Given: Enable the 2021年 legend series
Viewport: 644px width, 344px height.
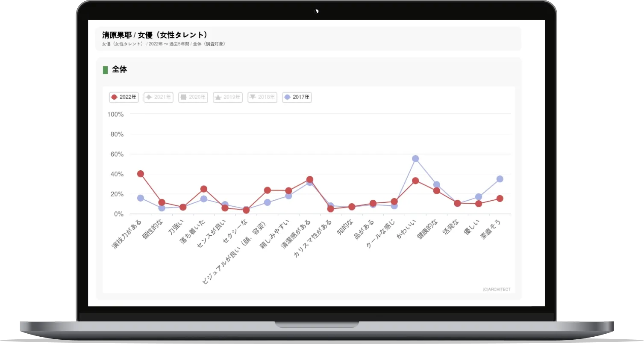Looking at the screenshot, I should point(159,98).
